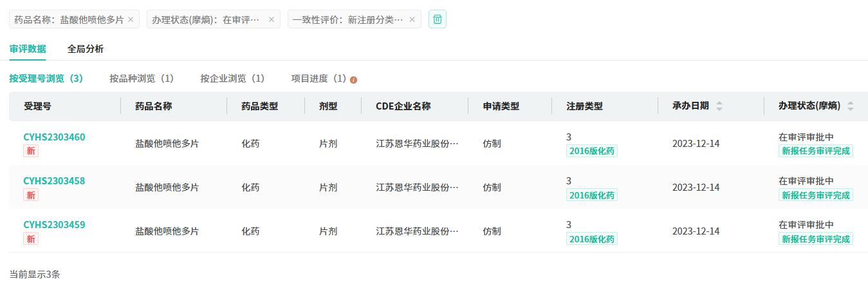Open acceptance number CYHS2303460
Image resolution: width=868 pixels, height=290 pixels.
54,137
